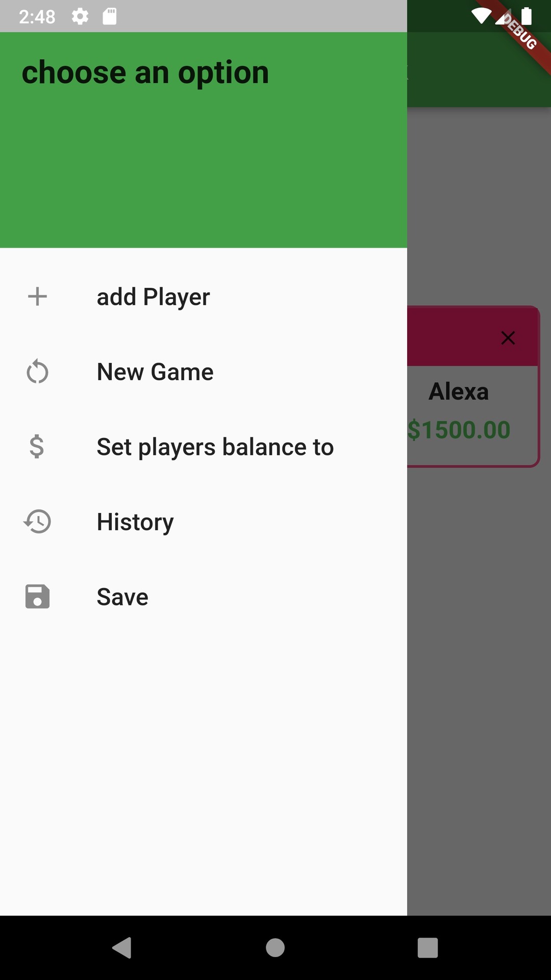Tap Alexa's $1500.00 balance
Image resolution: width=551 pixels, height=980 pixels.
coord(459,430)
